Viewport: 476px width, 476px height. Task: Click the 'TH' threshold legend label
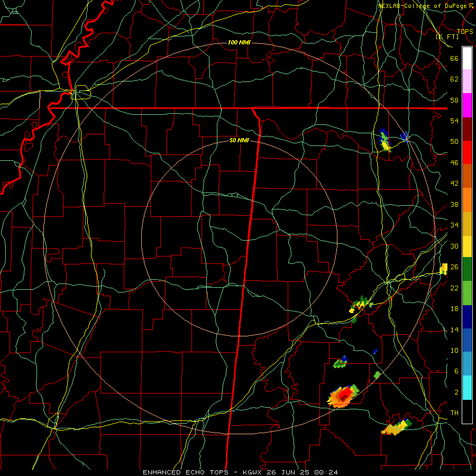454,413
